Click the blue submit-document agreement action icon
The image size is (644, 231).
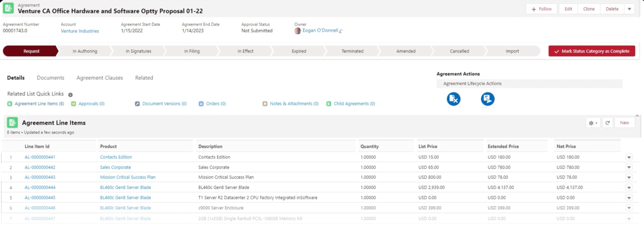(x=488, y=99)
